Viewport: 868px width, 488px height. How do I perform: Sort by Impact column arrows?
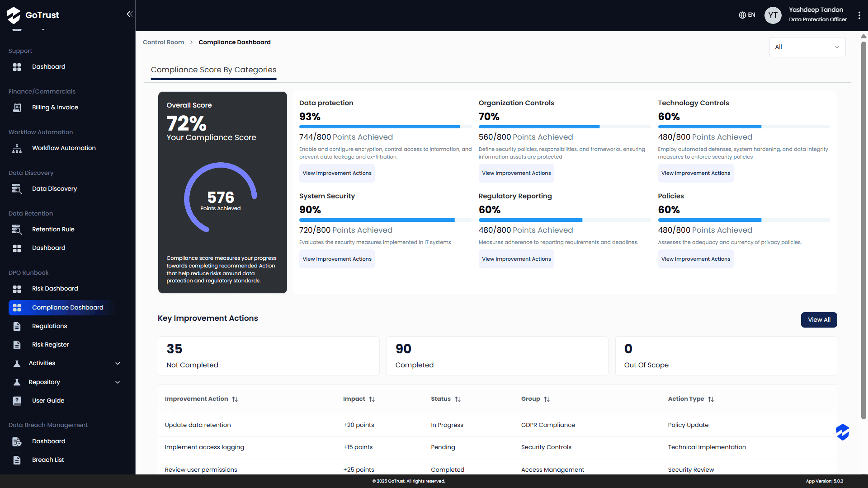372,399
